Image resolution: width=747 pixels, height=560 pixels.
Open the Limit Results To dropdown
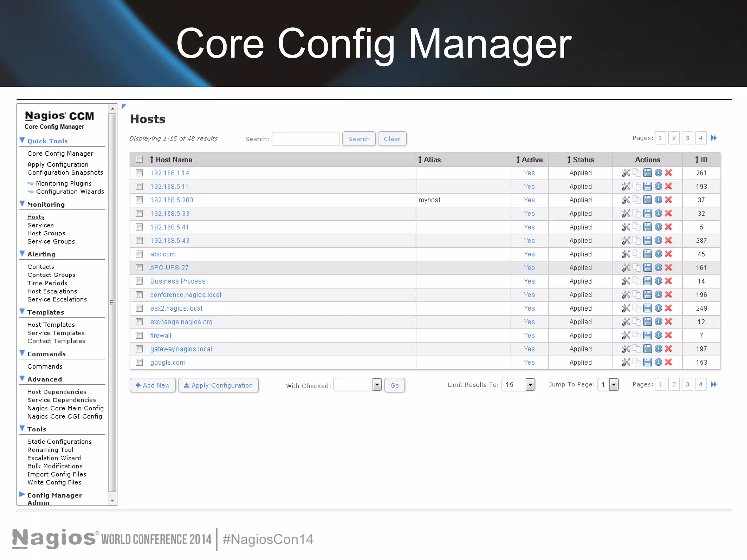(x=518, y=385)
